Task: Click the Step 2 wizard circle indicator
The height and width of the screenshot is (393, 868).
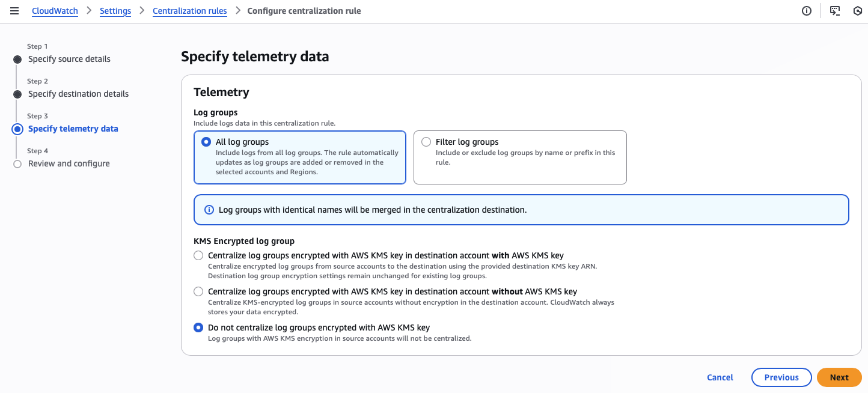Action: [17, 94]
